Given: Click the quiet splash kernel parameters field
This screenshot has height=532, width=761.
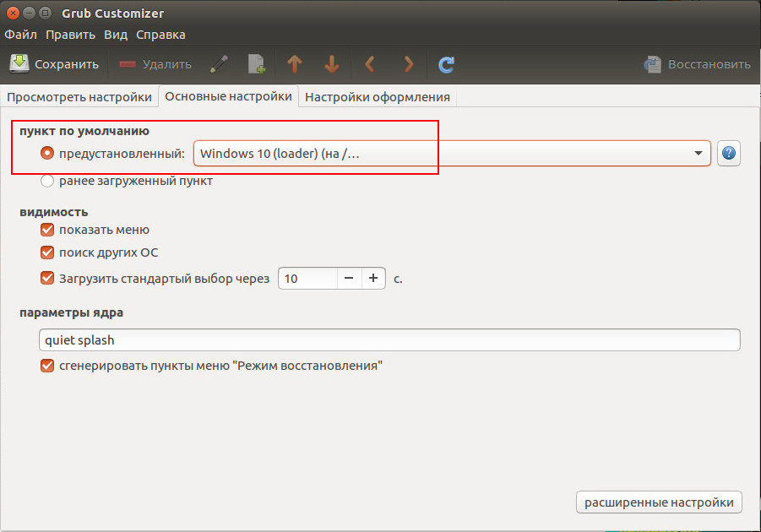Looking at the screenshot, I should click(389, 339).
